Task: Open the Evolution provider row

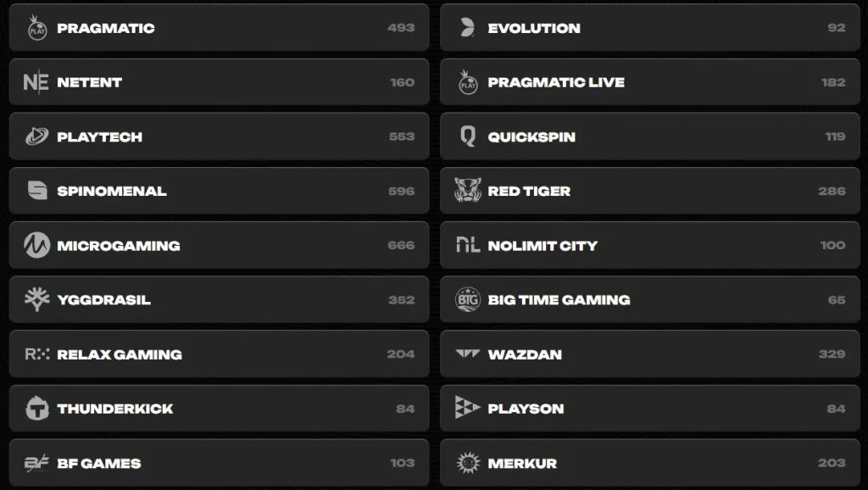Action: tap(650, 28)
